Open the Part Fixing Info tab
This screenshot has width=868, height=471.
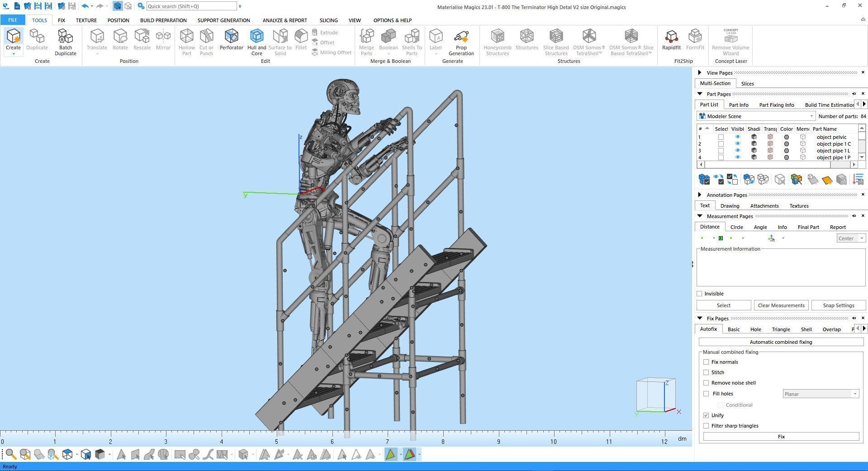776,105
